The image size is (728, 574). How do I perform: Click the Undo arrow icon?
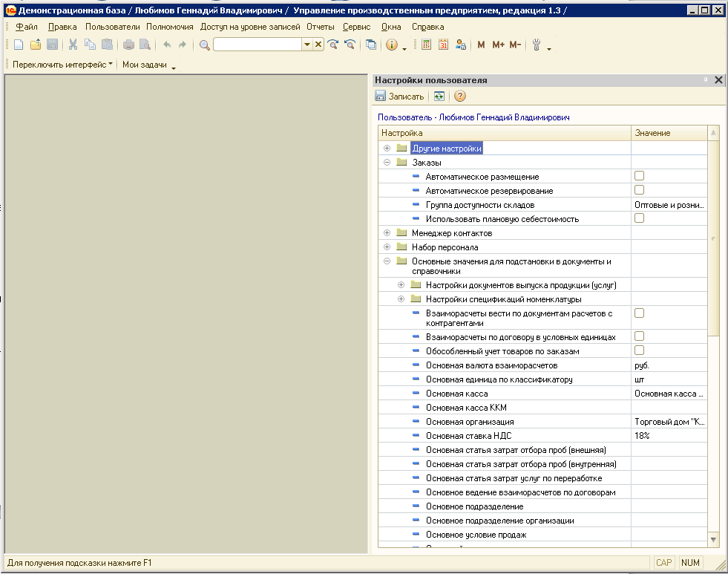167,45
